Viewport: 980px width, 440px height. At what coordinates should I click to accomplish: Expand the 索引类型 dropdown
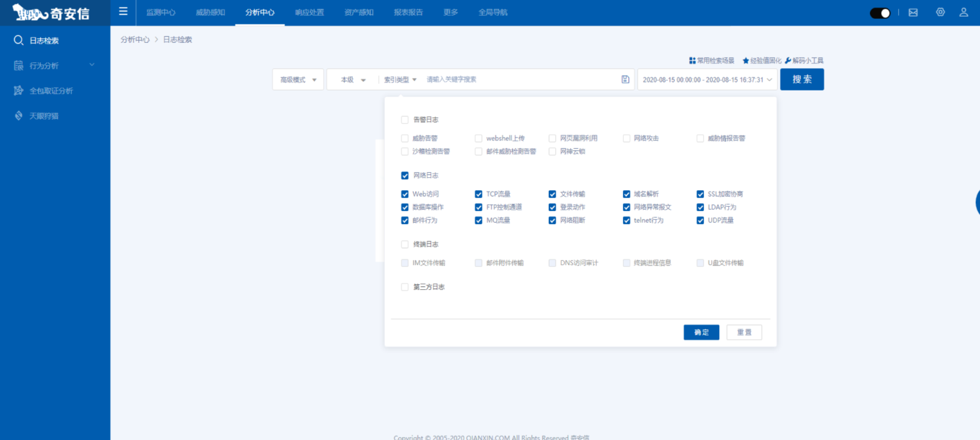401,80
